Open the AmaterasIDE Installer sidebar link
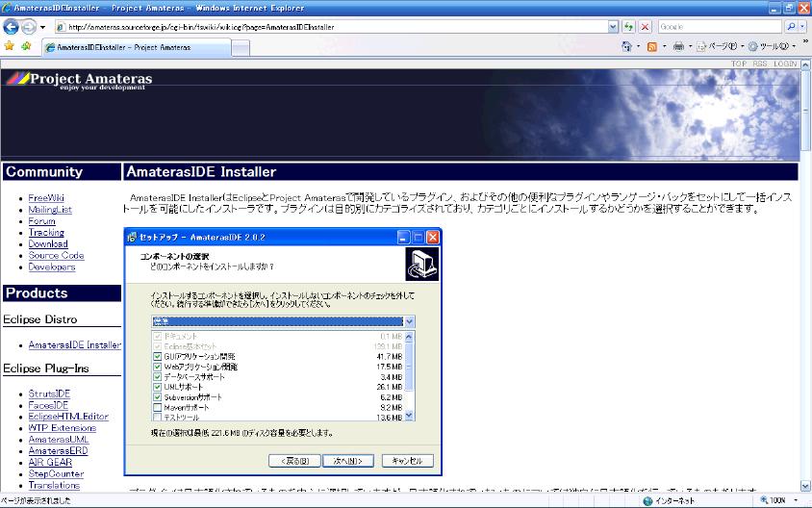This screenshot has width=812, height=508. [75, 344]
